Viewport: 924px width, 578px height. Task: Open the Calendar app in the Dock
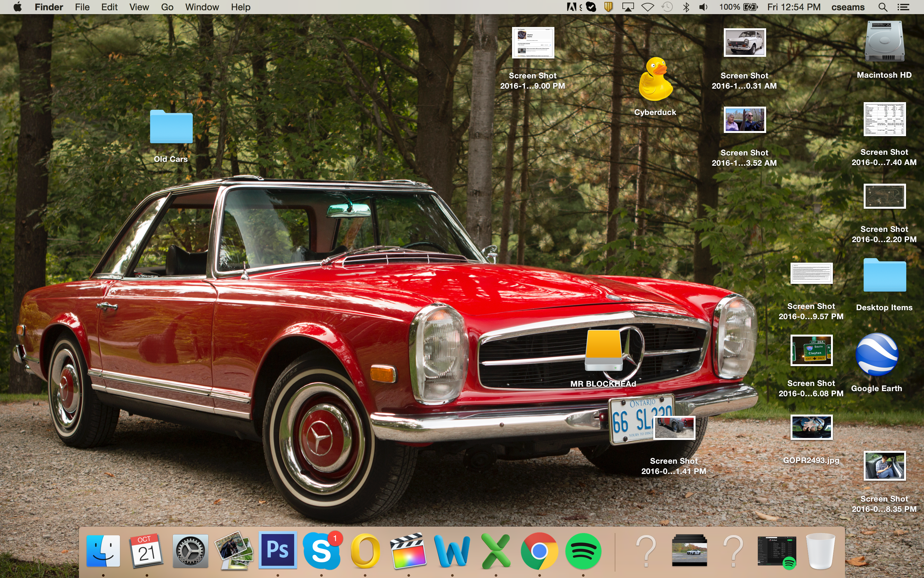click(147, 551)
